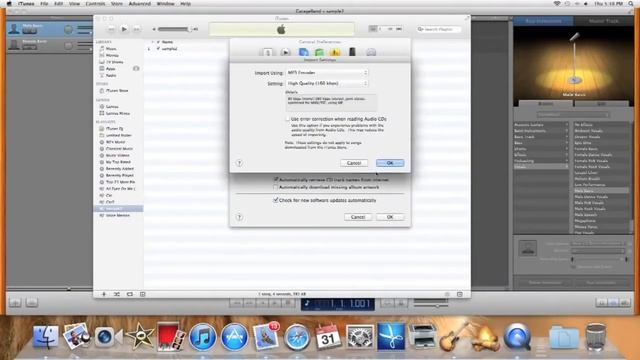
Task: Open the Controls menu
Action: pyautogui.click(x=95, y=4)
